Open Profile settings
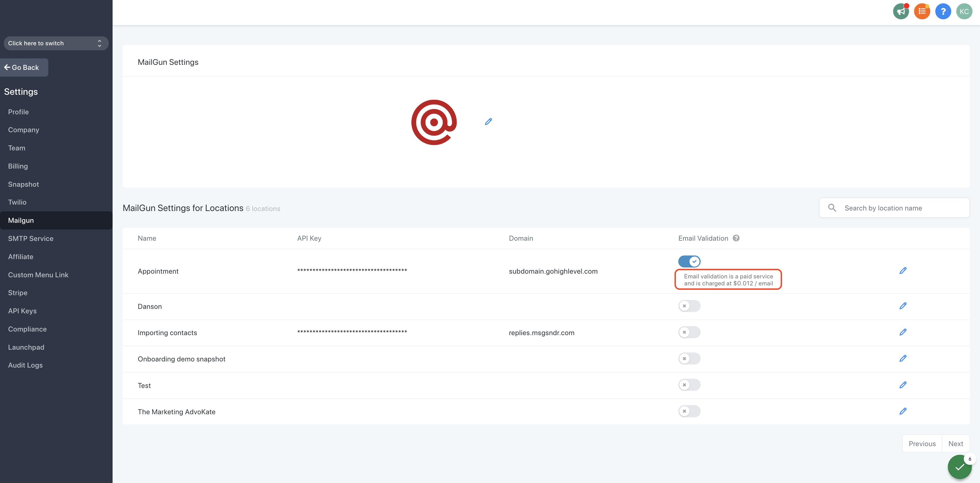 [x=18, y=112]
